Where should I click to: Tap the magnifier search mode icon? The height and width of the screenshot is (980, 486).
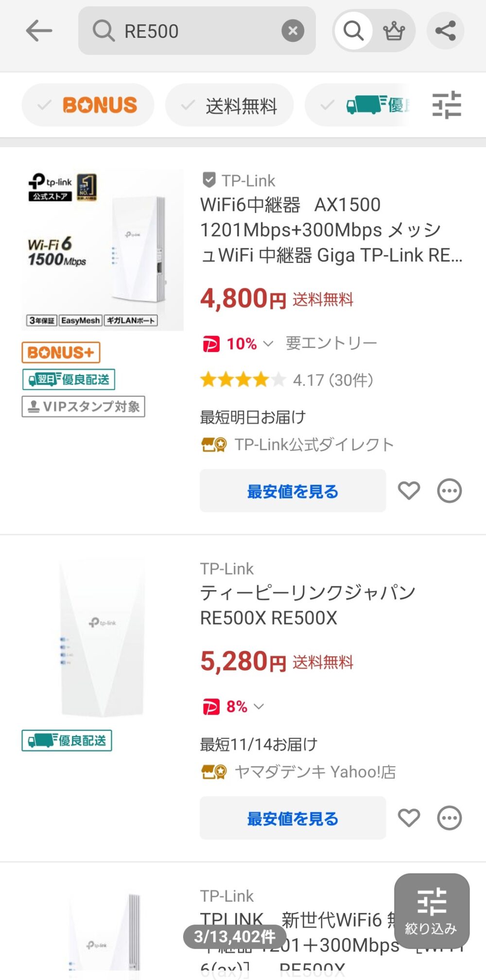(354, 31)
